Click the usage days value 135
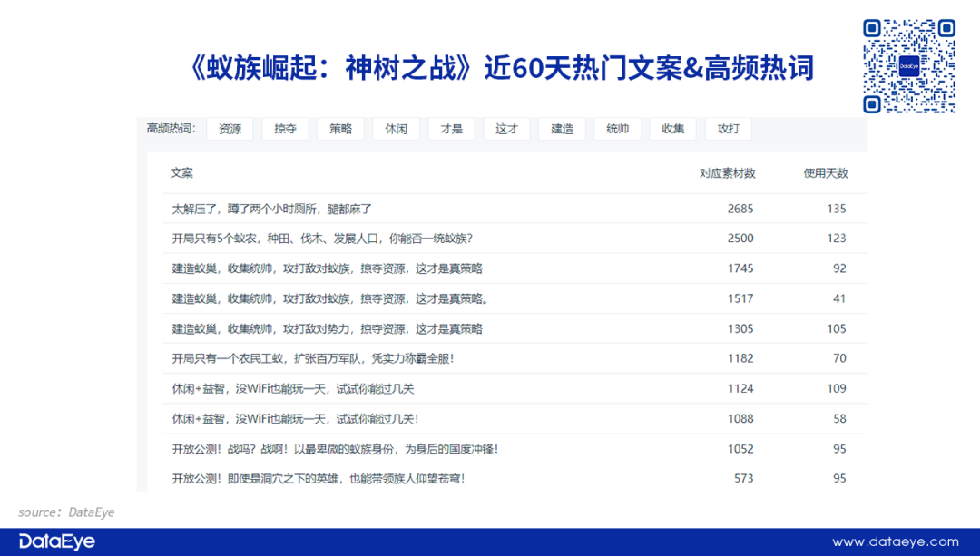The height and width of the screenshot is (556, 980). point(837,209)
